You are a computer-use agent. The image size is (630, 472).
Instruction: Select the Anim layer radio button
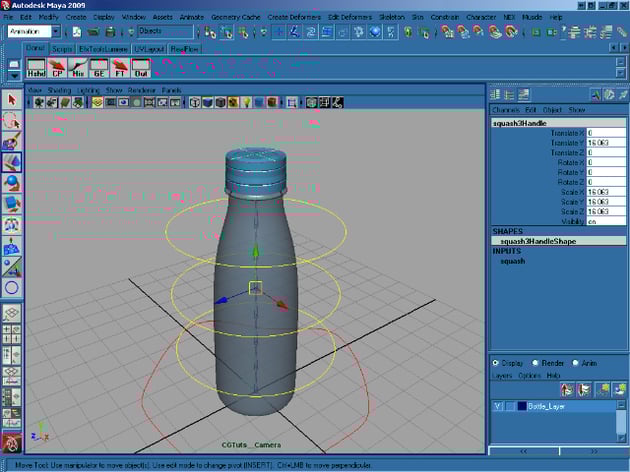tap(576, 362)
